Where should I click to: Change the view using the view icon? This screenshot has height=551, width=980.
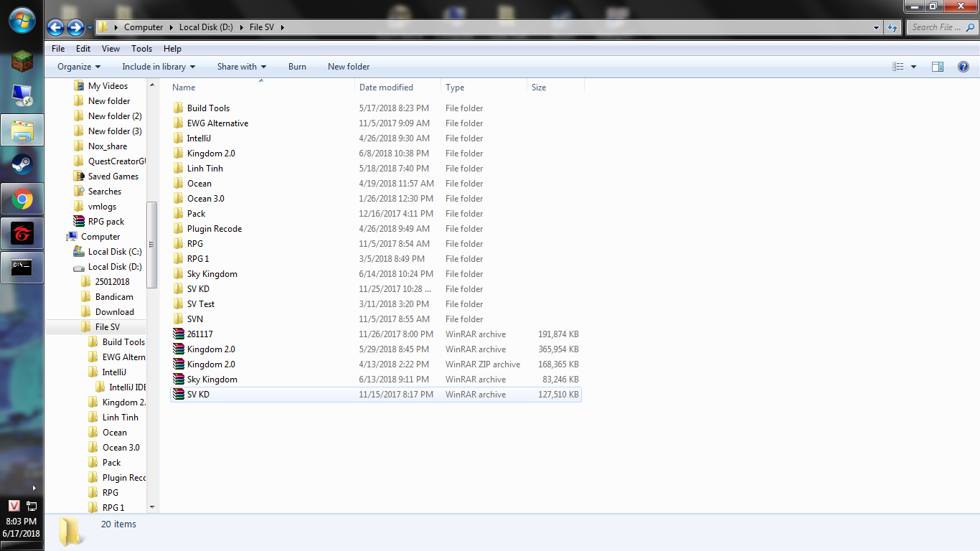coord(898,67)
